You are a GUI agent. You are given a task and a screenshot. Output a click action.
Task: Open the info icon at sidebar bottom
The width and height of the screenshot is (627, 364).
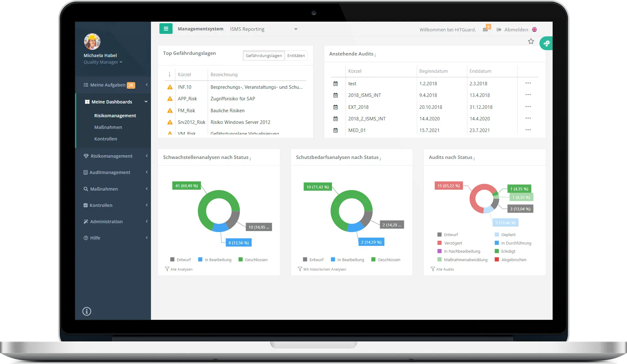(x=87, y=311)
